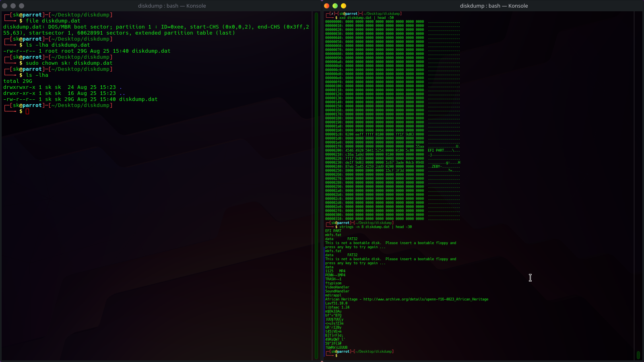Click hex row 00000250 starting '8000 0000'
This screenshot has height=362, width=644.
point(392,171)
